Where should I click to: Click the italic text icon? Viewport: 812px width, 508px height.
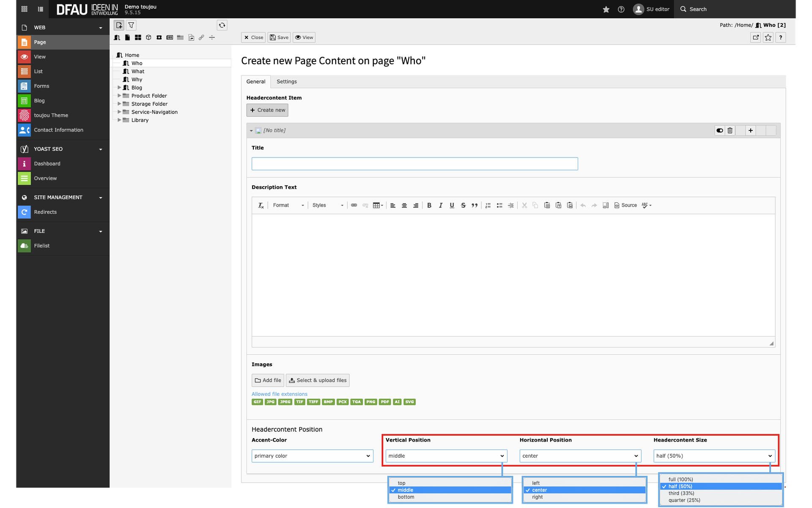[x=440, y=205]
